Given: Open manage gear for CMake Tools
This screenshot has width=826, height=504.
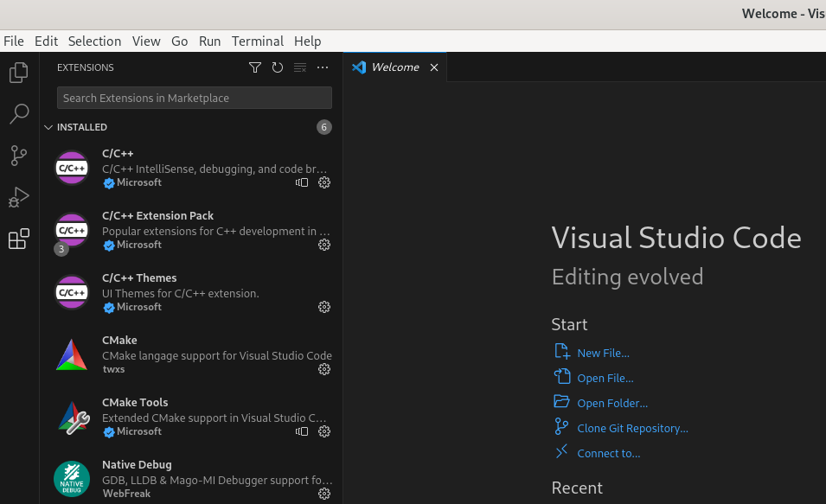Looking at the screenshot, I should [x=324, y=431].
